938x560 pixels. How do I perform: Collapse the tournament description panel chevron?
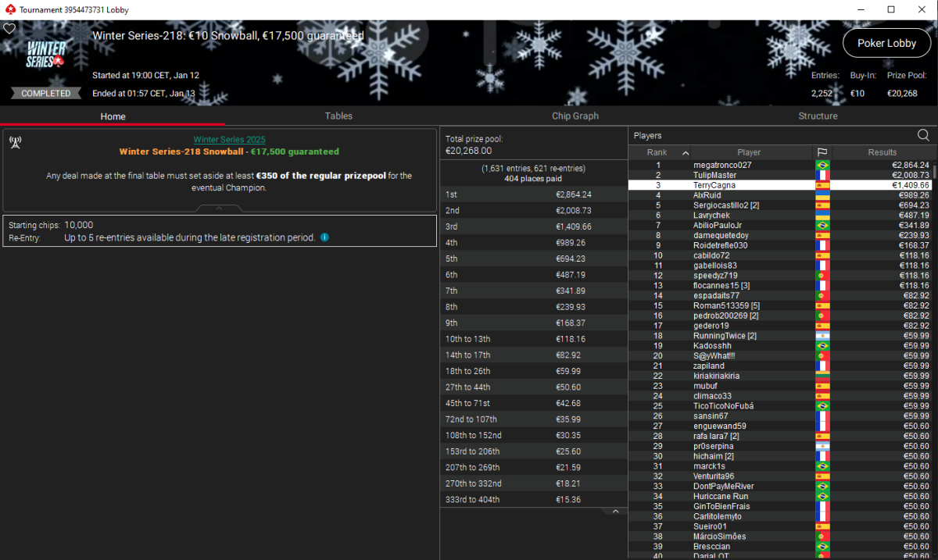click(219, 209)
